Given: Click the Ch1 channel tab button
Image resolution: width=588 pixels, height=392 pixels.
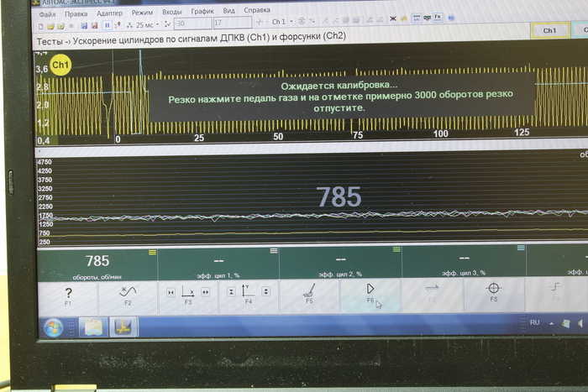Looking at the screenshot, I should [x=549, y=30].
